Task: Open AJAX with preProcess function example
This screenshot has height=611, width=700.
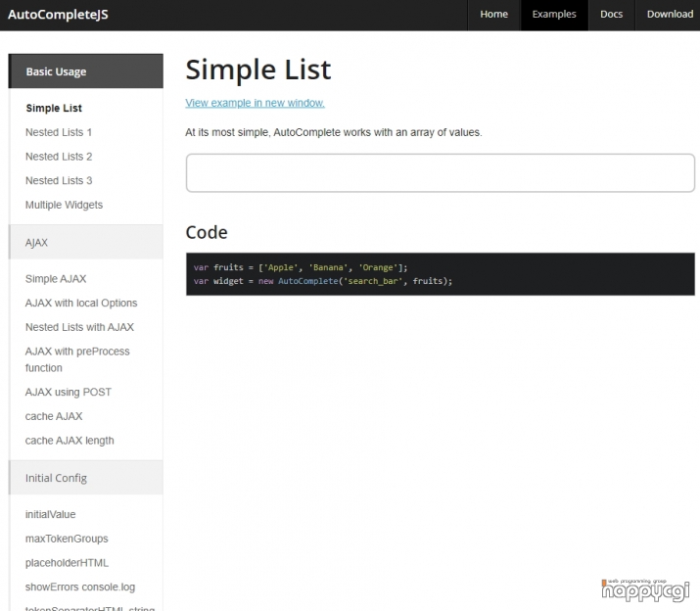Action: pyautogui.click(x=77, y=359)
